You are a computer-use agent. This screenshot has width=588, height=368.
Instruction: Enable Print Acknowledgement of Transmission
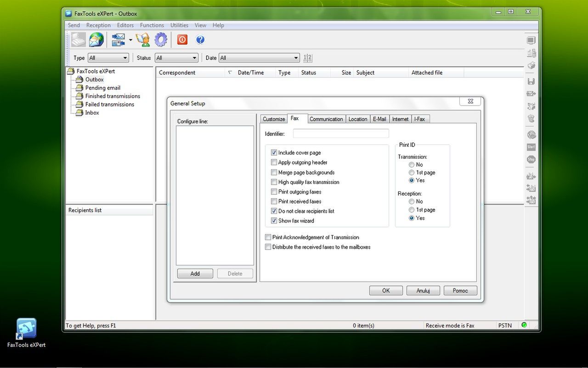click(x=268, y=237)
